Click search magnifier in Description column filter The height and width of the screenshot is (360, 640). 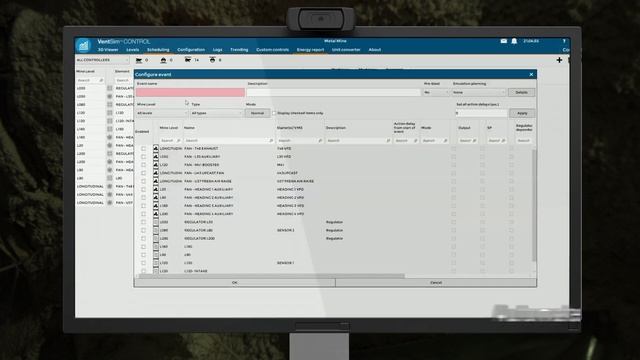388,141
